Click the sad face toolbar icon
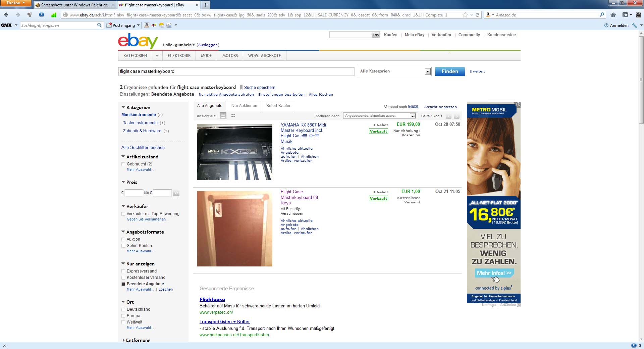This screenshot has width=644, height=349. (x=639, y=15)
